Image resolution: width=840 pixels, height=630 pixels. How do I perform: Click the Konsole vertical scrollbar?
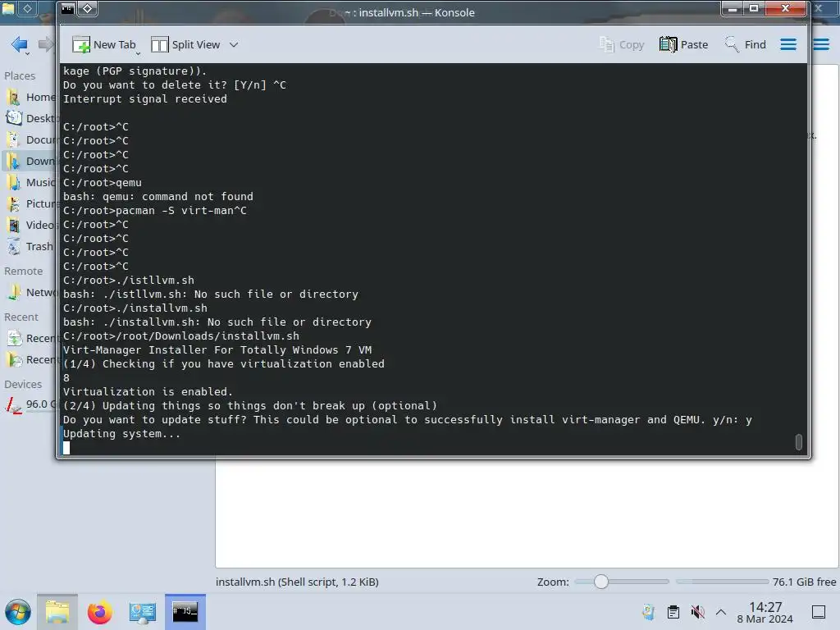(799, 442)
